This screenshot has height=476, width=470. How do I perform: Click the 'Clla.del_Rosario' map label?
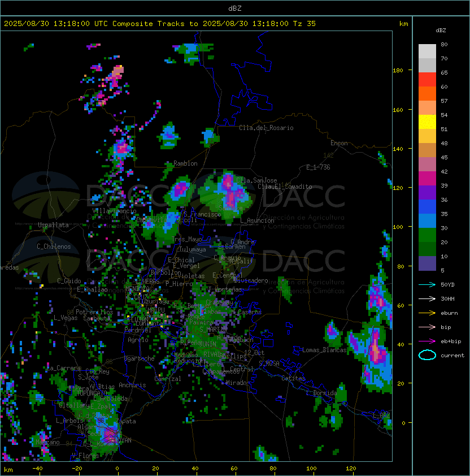(266, 128)
